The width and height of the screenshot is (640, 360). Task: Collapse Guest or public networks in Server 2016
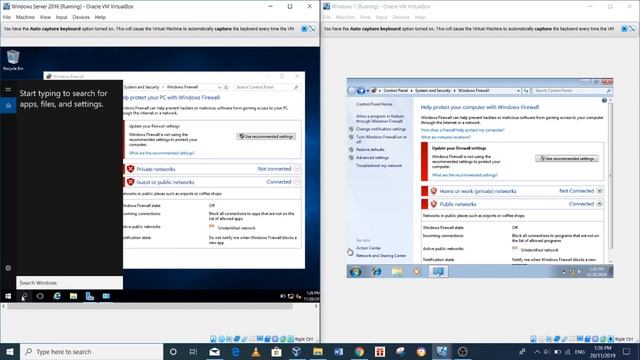[x=297, y=182]
